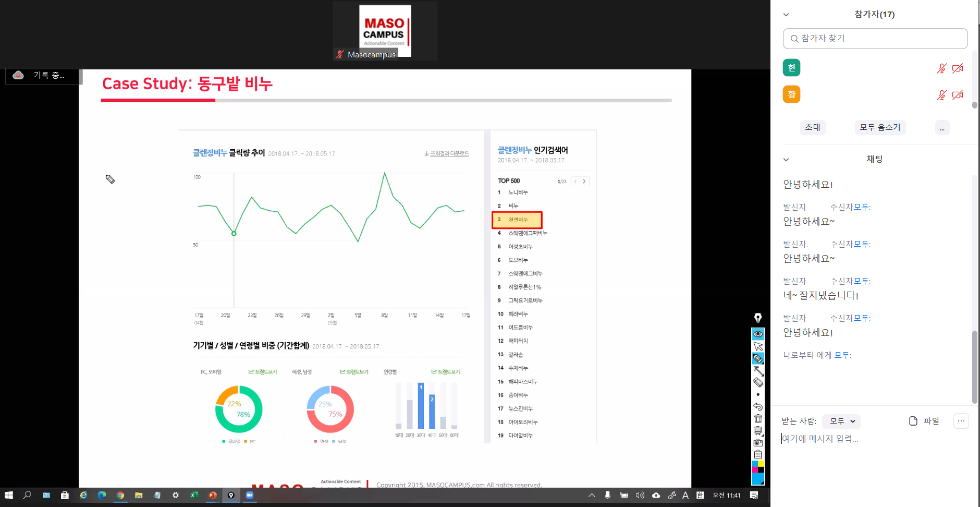Select the line arrow drawing tool
The height and width of the screenshot is (507, 980).
(758, 370)
